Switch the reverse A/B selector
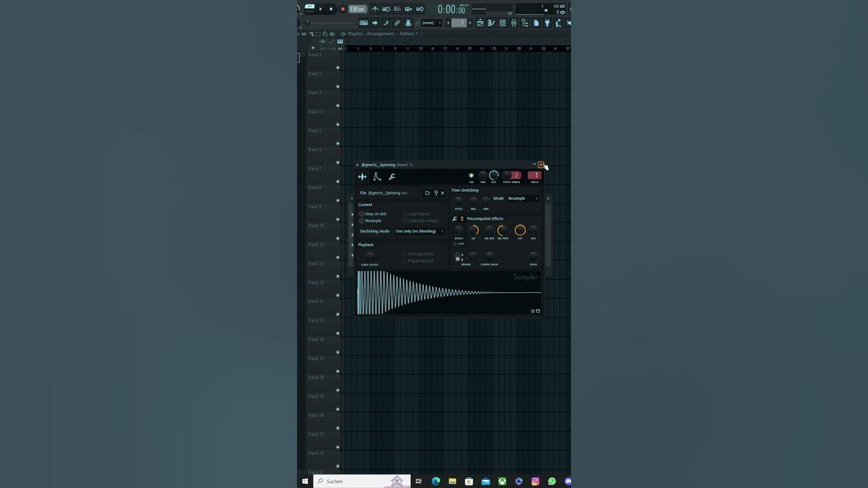868x488 pixels. (x=458, y=256)
